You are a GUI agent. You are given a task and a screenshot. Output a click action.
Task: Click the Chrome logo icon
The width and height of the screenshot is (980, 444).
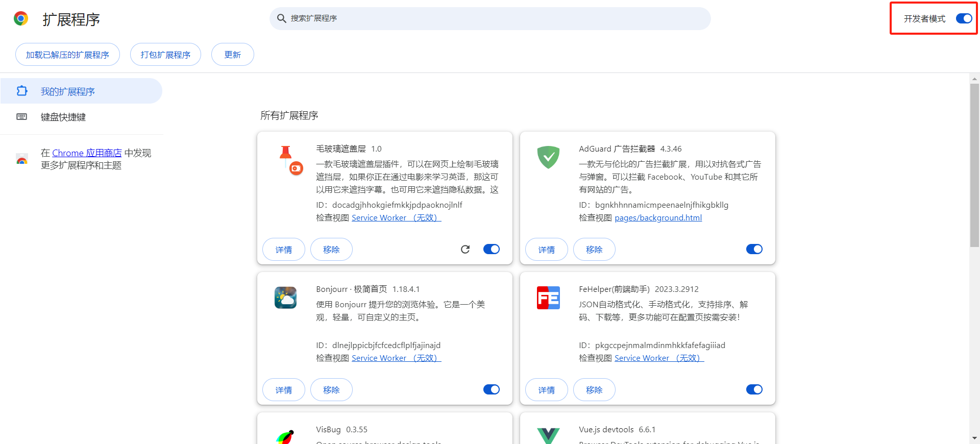21,19
